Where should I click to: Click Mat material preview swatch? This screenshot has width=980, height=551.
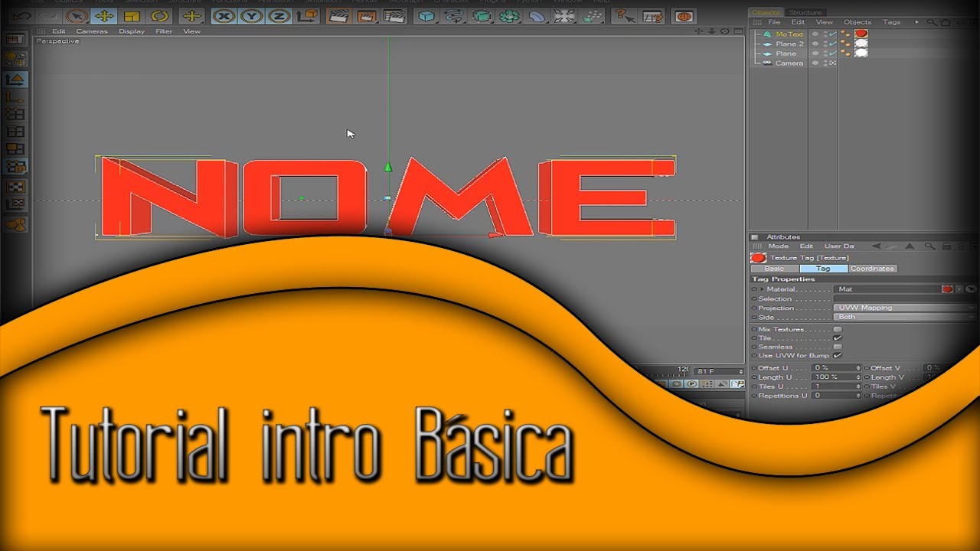pos(947,289)
